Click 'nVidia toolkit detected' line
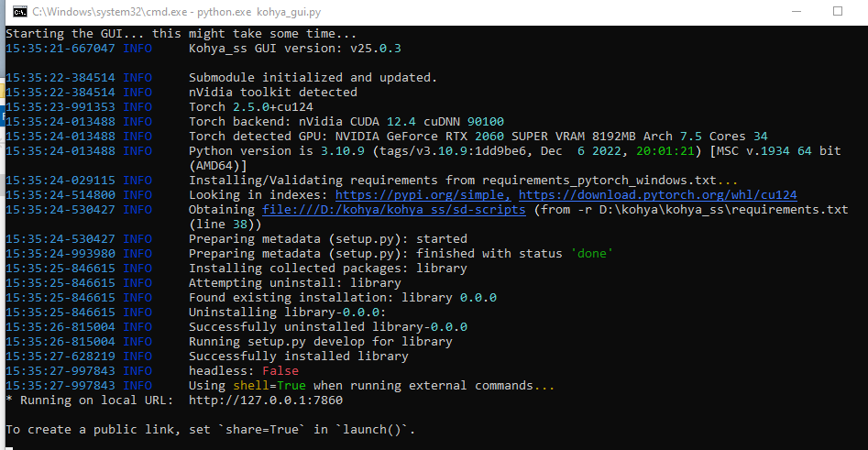Viewport: 868px width, 450px height. coord(273,93)
